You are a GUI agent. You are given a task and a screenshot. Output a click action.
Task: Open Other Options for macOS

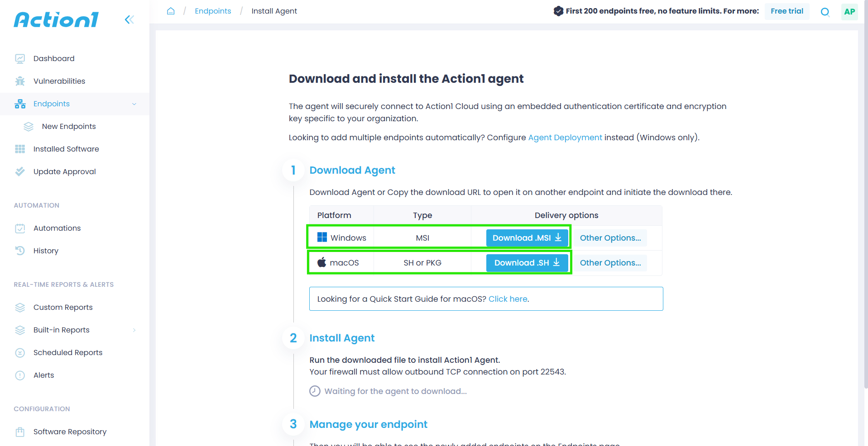(x=610, y=263)
